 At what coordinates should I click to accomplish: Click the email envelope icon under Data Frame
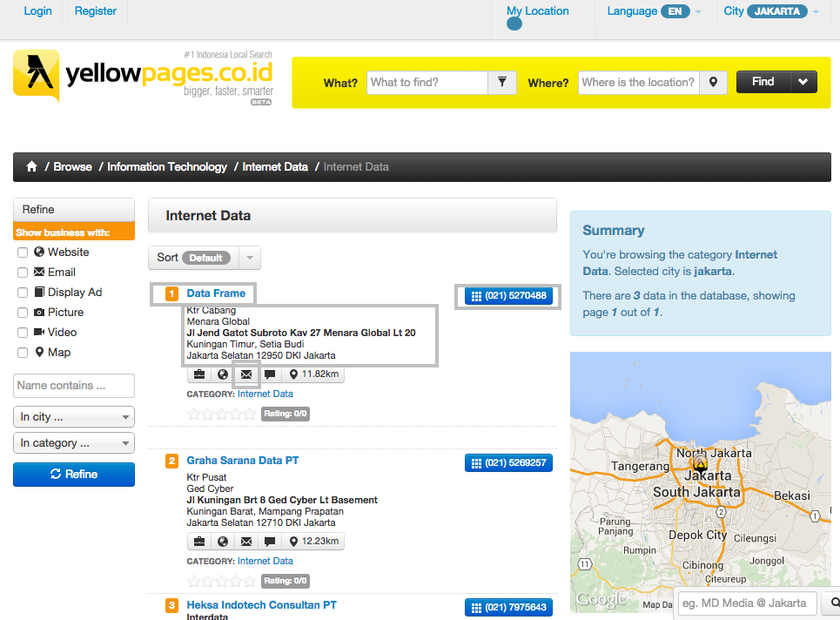point(246,374)
